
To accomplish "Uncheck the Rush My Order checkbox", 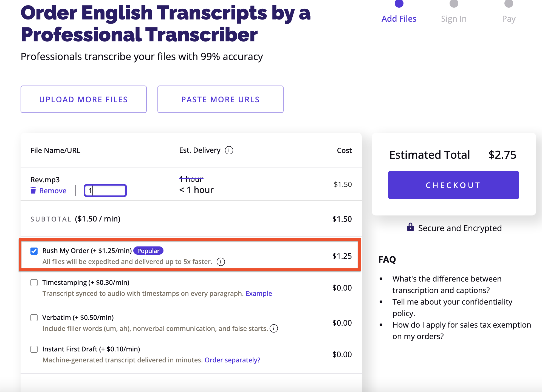I will pyautogui.click(x=34, y=251).
